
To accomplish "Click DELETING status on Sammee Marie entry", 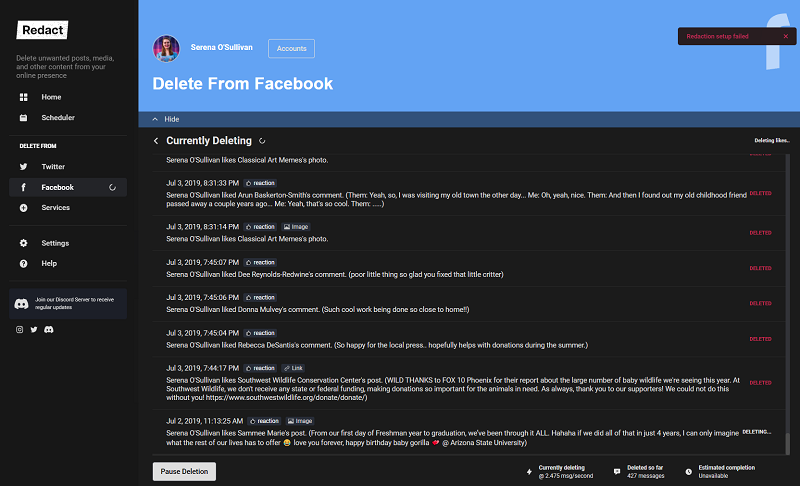I will (757, 432).
